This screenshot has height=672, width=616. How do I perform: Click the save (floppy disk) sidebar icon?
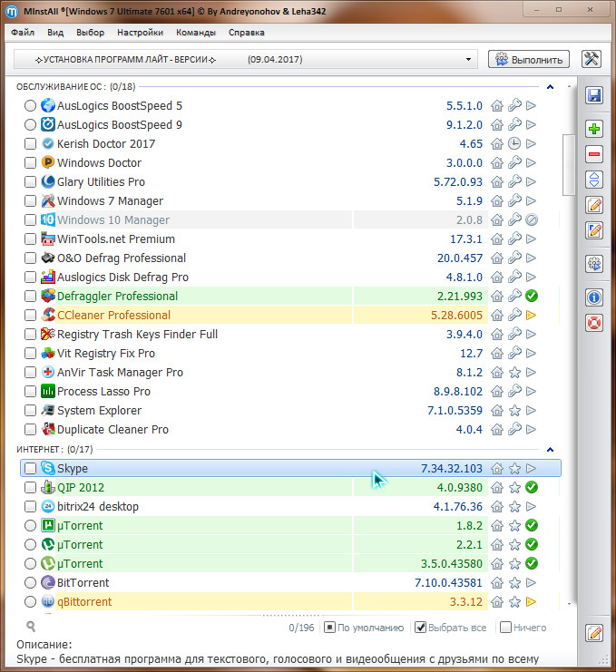pos(594,95)
